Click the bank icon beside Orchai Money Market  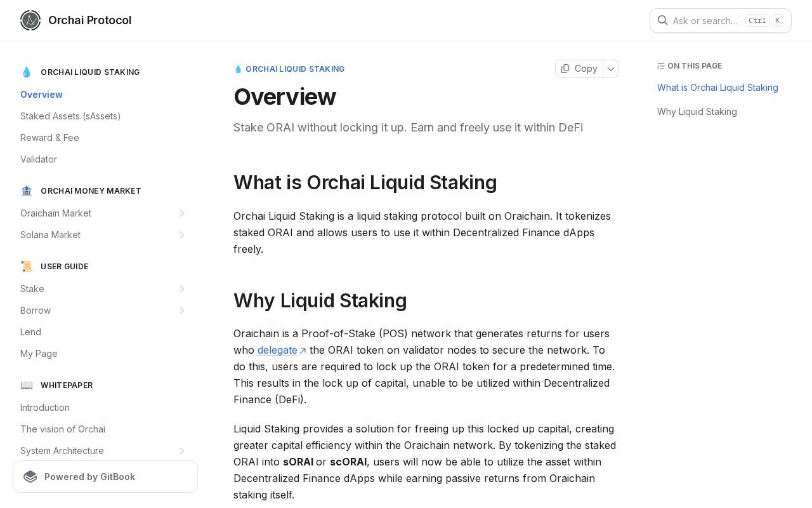tap(27, 191)
